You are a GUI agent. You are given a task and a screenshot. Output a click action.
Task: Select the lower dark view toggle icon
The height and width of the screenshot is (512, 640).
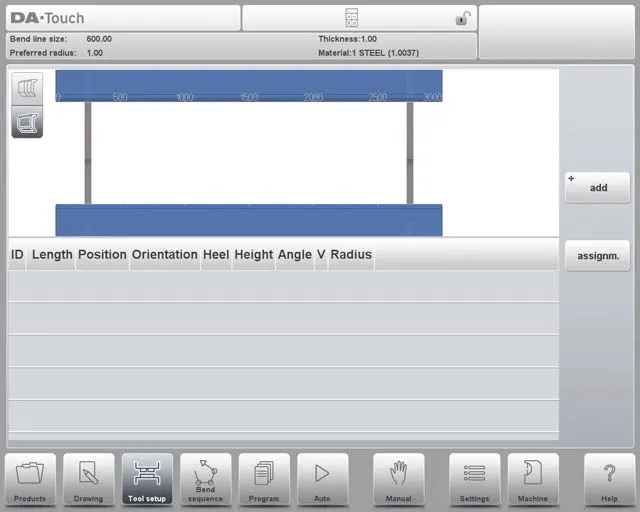pos(27,121)
